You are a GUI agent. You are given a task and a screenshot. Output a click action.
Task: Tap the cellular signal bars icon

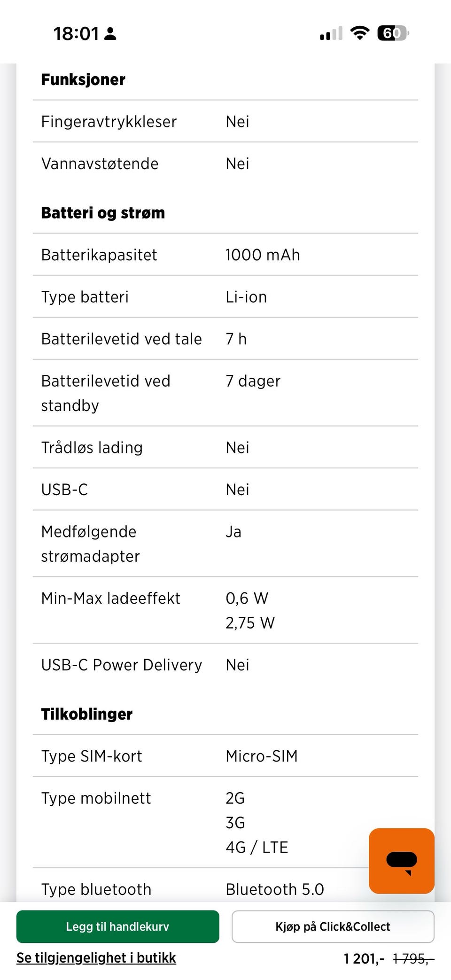(331, 34)
